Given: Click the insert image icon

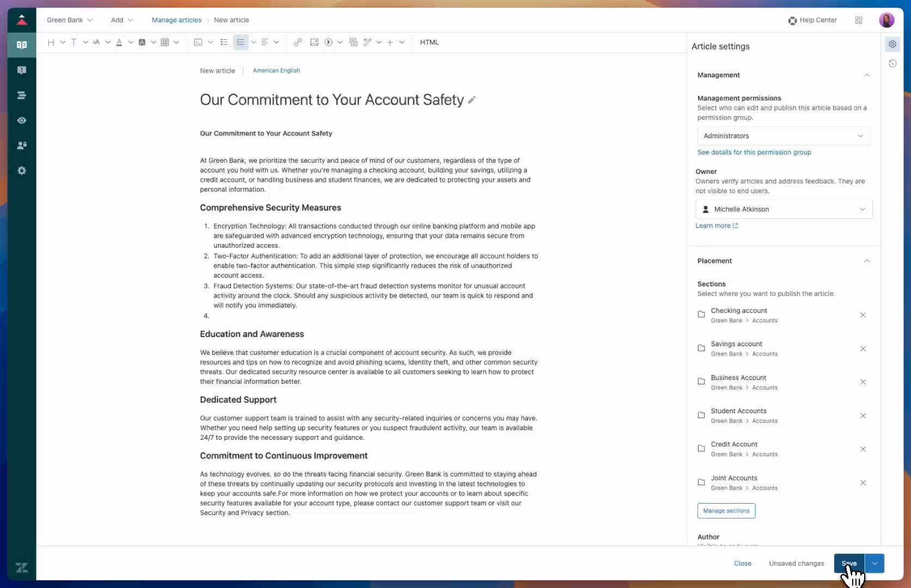Looking at the screenshot, I should coord(314,42).
